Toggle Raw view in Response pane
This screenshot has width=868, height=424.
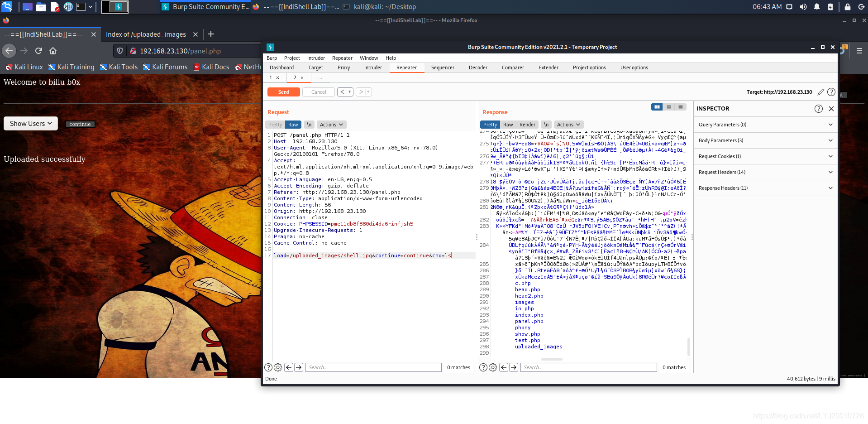[x=508, y=125]
